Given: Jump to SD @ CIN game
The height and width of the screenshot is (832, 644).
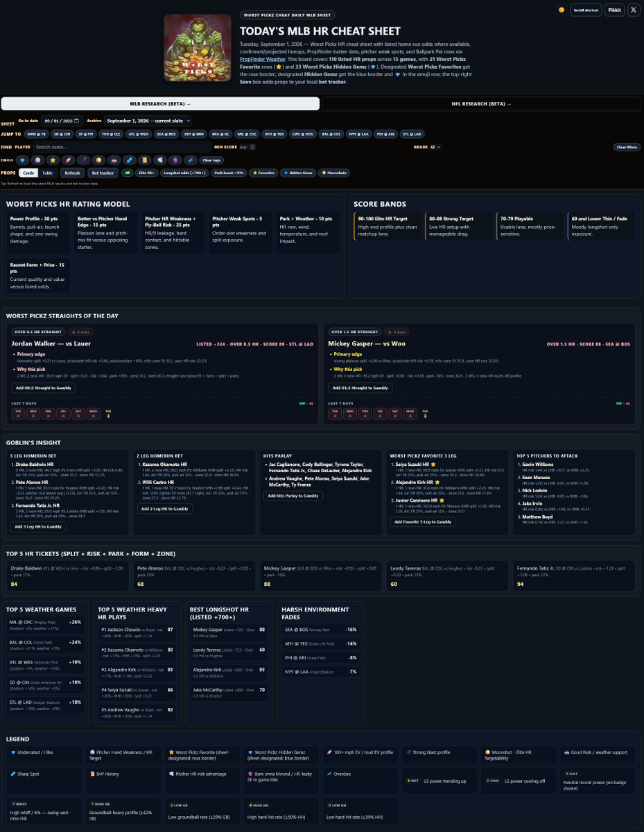Looking at the screenshot, I should point(62,134).
